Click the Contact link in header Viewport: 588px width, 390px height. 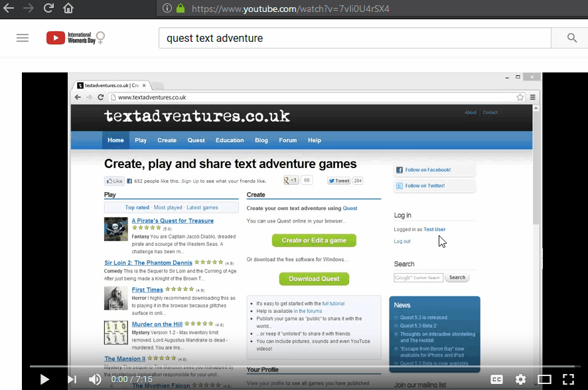(490, 112)
